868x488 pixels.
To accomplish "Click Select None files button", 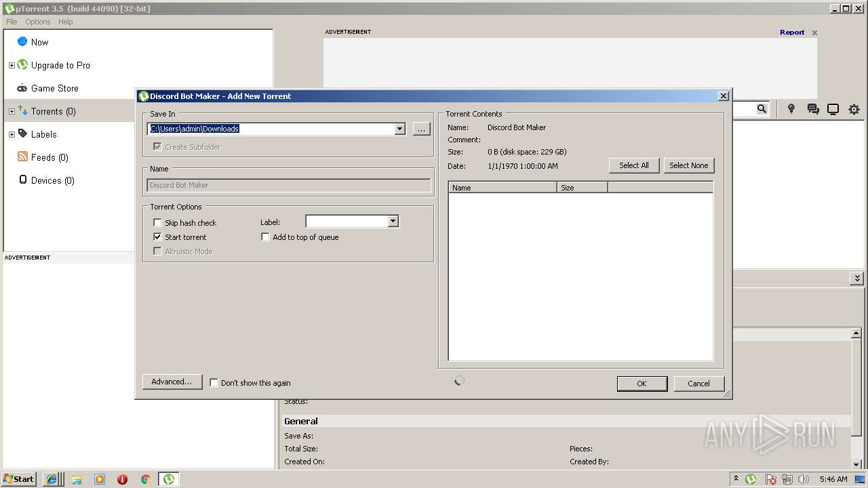I will pos(688,165).
